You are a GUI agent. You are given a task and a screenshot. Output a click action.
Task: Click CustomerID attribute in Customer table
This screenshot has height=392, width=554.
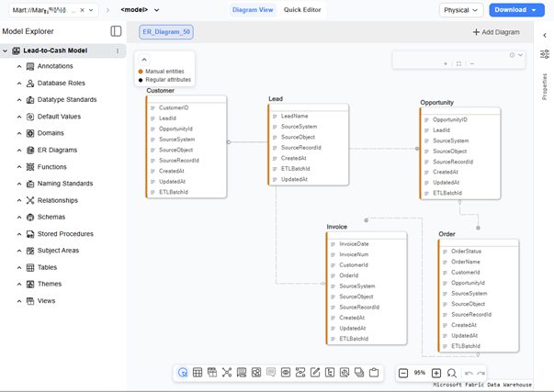174,107
